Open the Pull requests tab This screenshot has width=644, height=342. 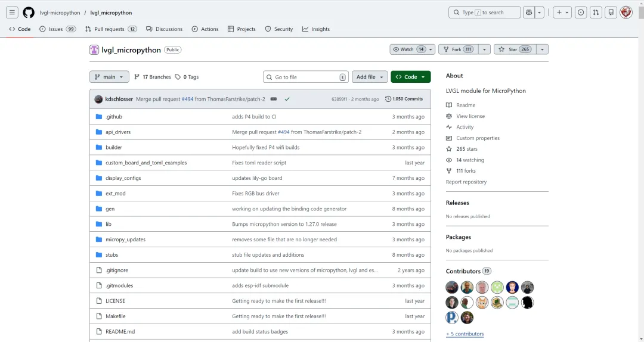(111, 29)
